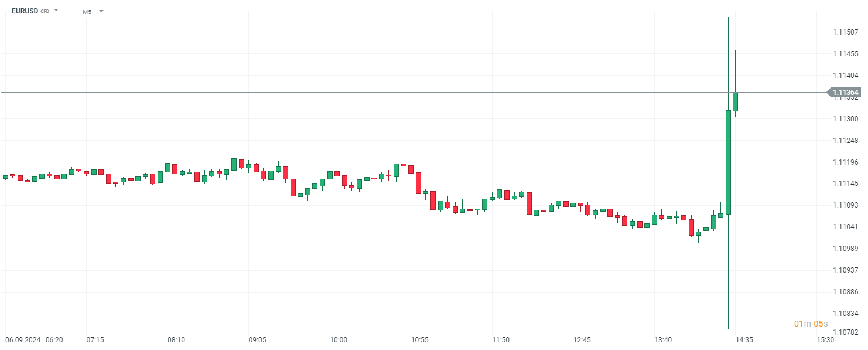Click the 15:30 time axis marker
The height and width of the screenshot is (350, 868).
[825, 340]
